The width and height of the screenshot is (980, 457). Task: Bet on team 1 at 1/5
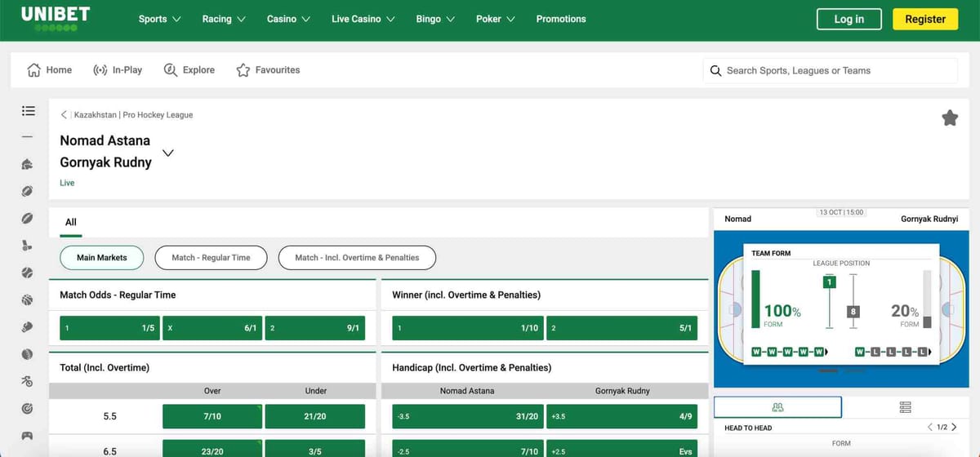coord(110,328)
